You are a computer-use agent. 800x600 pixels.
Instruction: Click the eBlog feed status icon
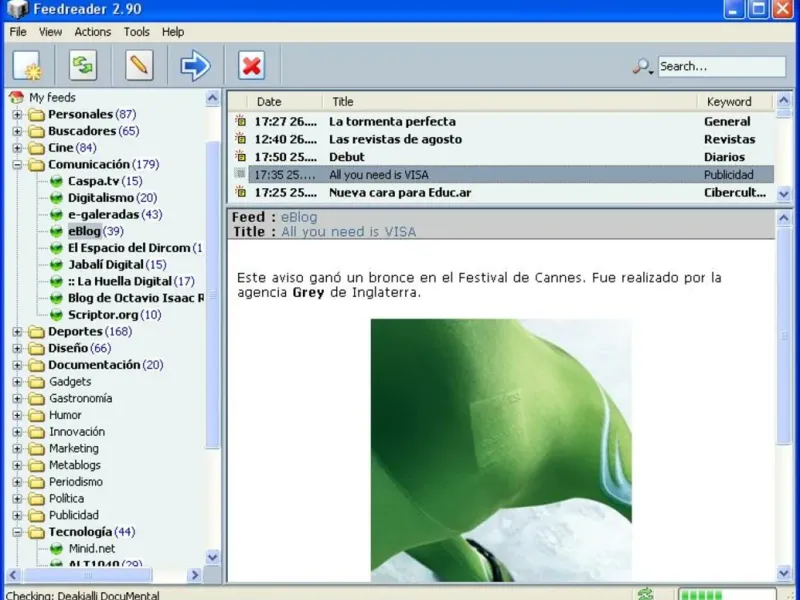(56, 231)
